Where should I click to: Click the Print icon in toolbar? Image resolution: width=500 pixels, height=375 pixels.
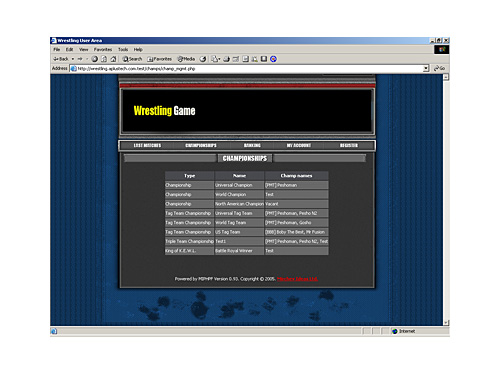click(x=226, y=59)
